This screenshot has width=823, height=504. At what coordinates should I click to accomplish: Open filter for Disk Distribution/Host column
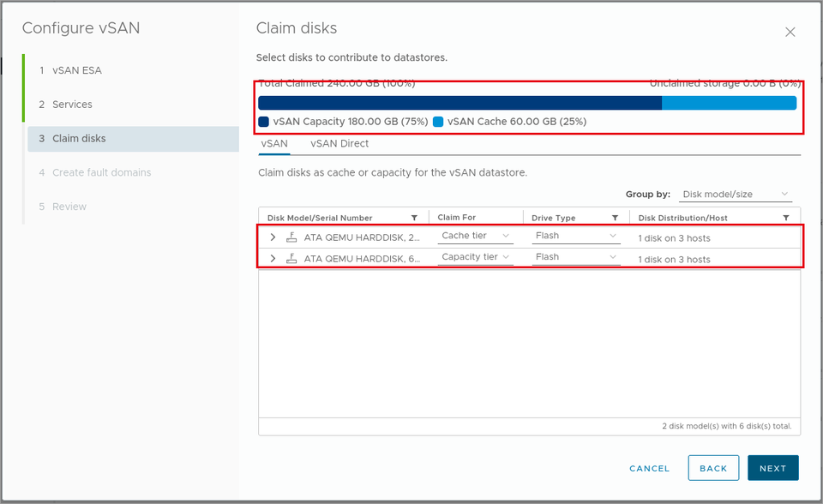tap(786, 218)
